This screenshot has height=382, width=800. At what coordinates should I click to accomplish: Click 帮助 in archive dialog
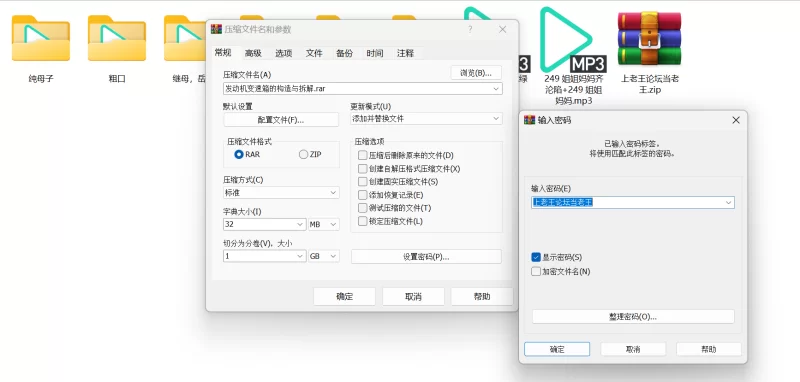point(482,296)
